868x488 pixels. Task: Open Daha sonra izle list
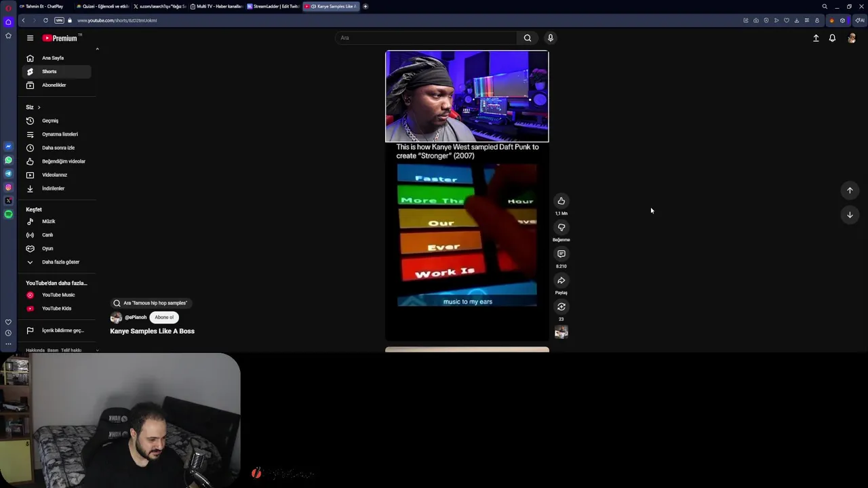tap(56, 148)
